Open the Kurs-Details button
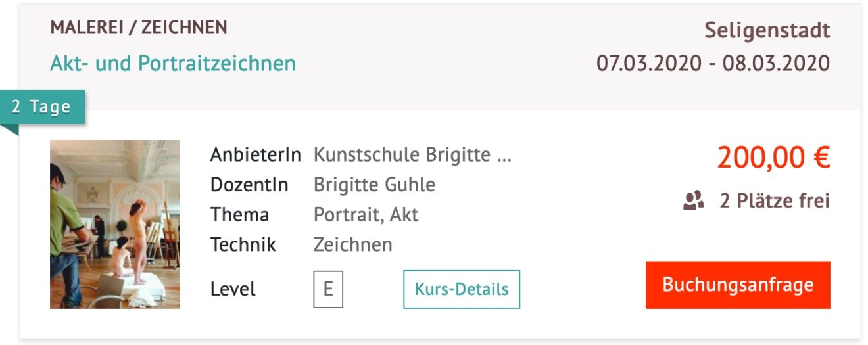868x345 pixels. pos(461,289)
